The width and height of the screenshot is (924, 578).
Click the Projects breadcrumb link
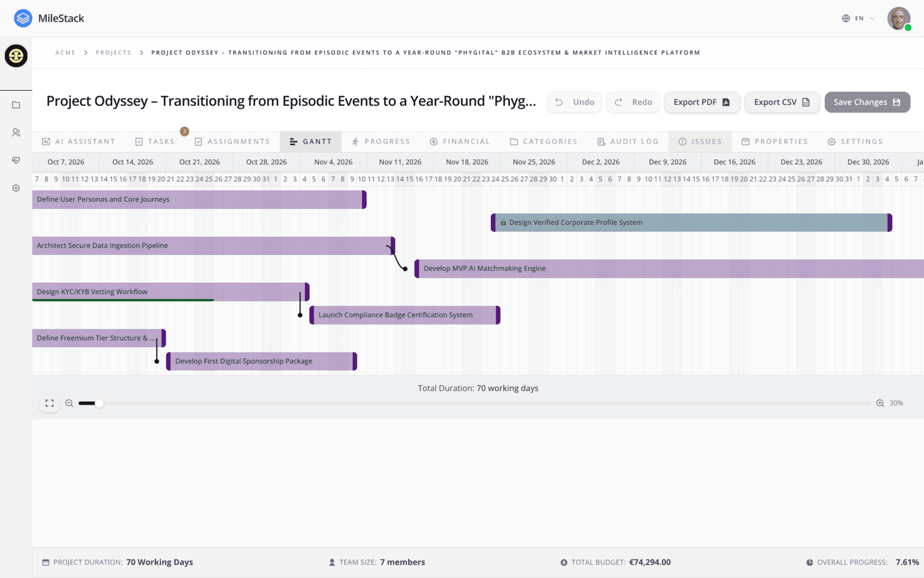tap(113, 53)
